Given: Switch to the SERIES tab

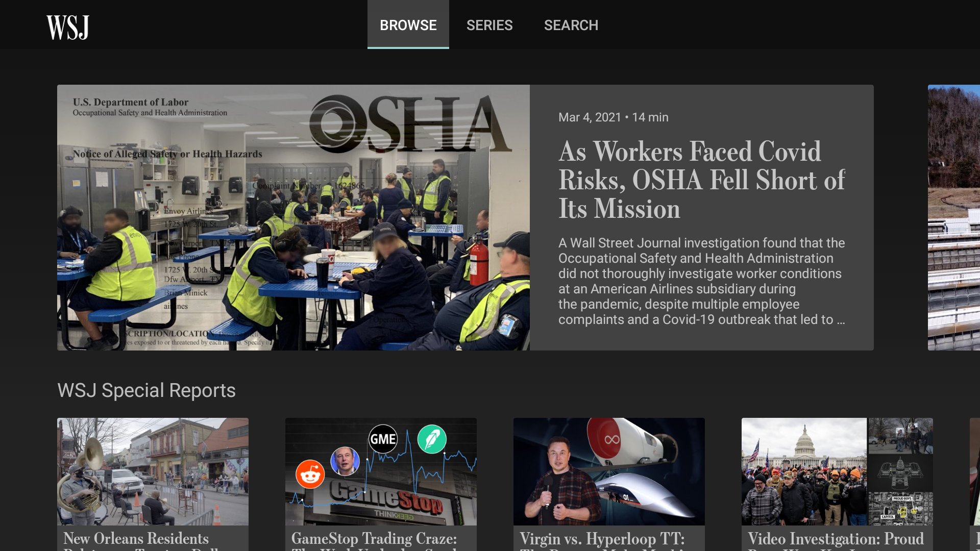Looking at the screenshot, I should click(x=489, y=25).
